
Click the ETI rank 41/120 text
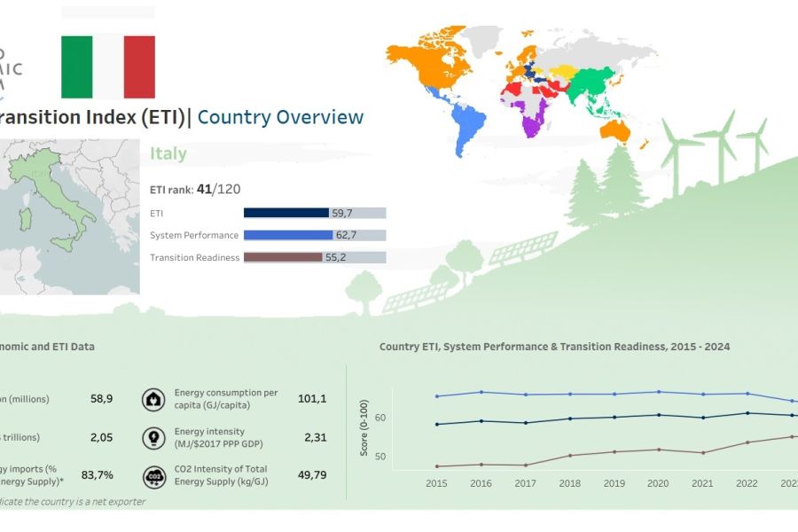tap(195, 189)
